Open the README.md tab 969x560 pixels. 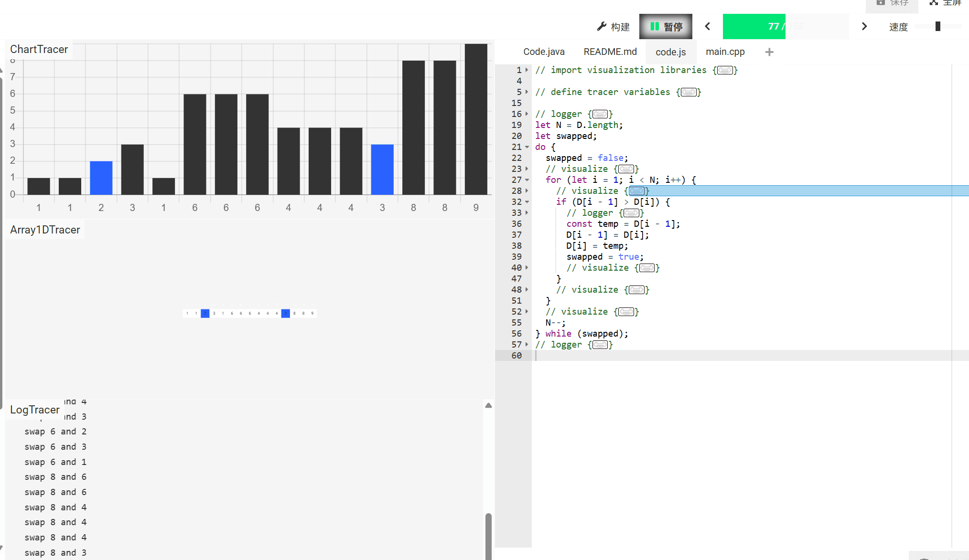[610, 52]
